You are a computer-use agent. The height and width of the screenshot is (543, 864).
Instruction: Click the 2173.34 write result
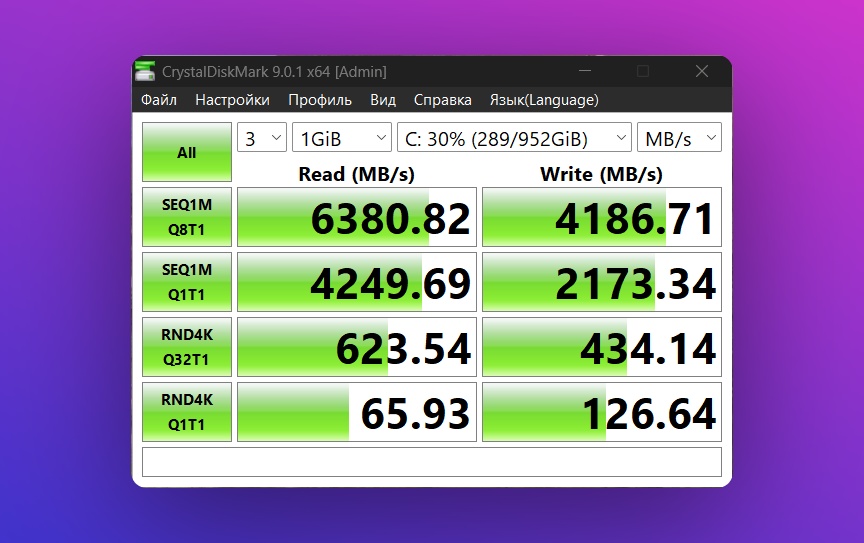pyautogui.click(x=602, y=282)
